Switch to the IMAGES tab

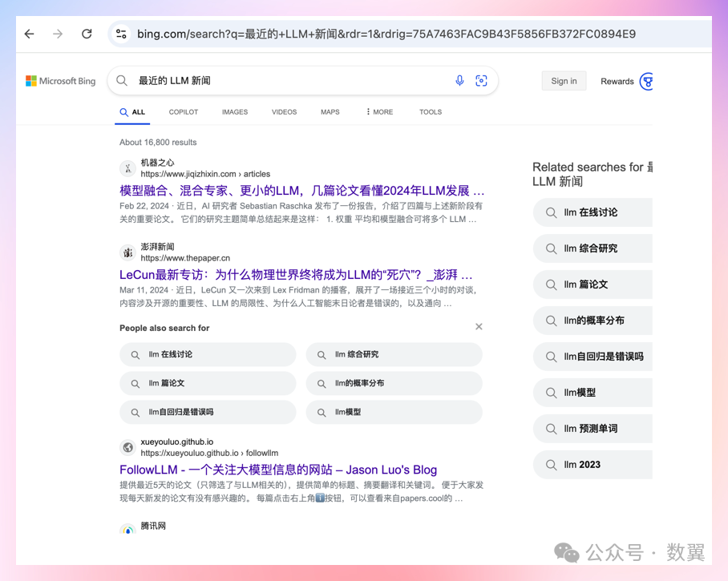click(x=235, y=112)
